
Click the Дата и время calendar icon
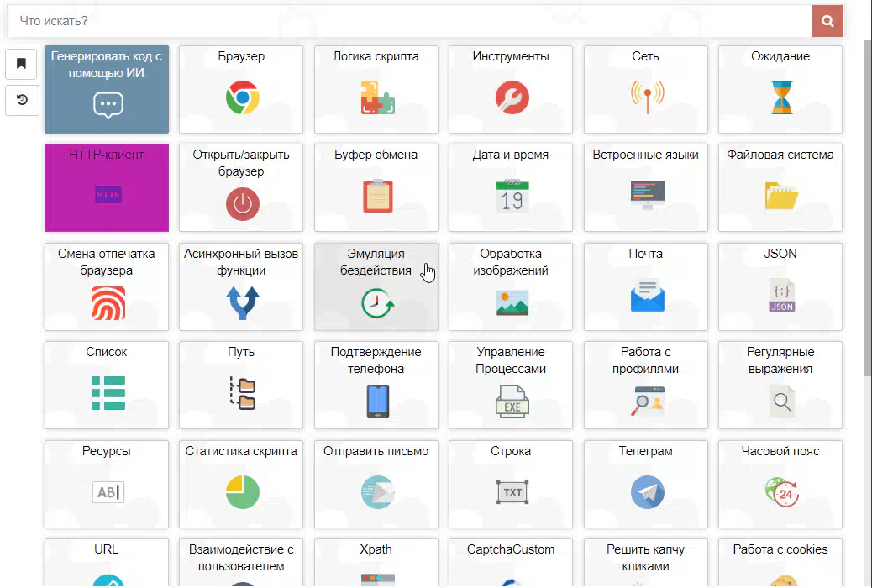[512, 197]
